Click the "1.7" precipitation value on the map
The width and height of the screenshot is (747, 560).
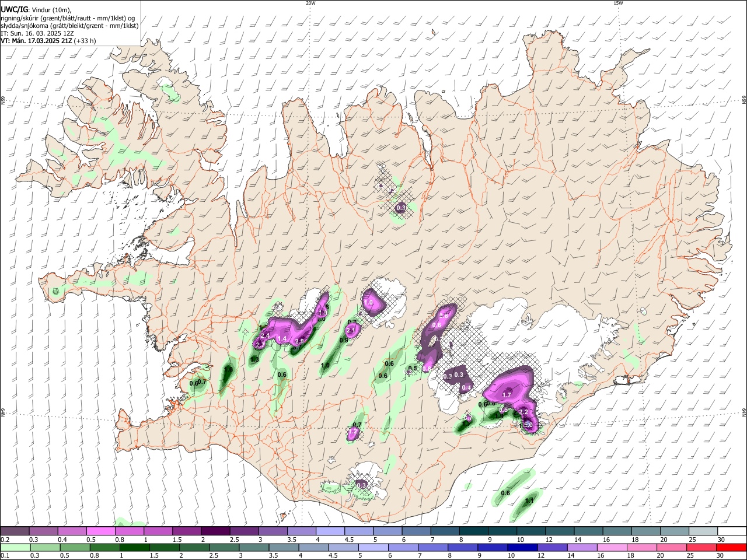(x=507, y=395)
